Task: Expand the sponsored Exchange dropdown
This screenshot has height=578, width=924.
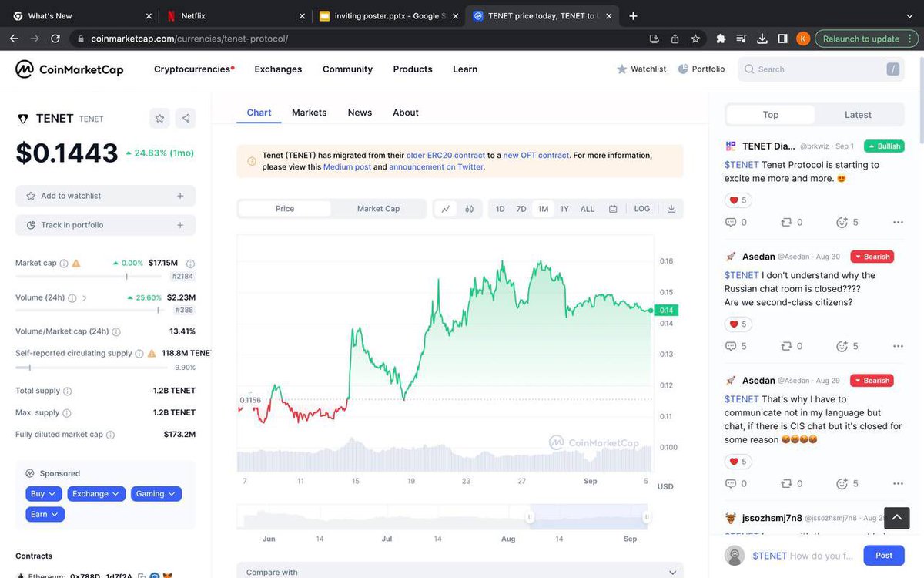Action: tap(96, 494)
